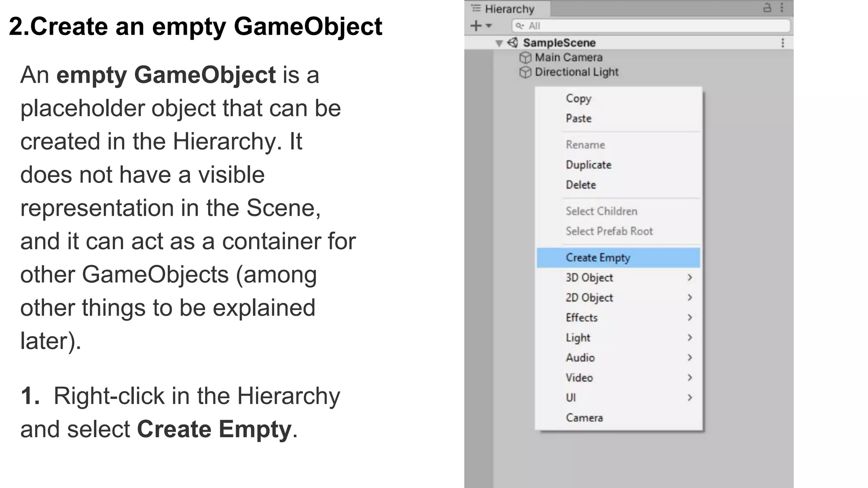Screen dimensions: 868x488
Task: Choose Camera from the context menu
Action: (619, 418)
